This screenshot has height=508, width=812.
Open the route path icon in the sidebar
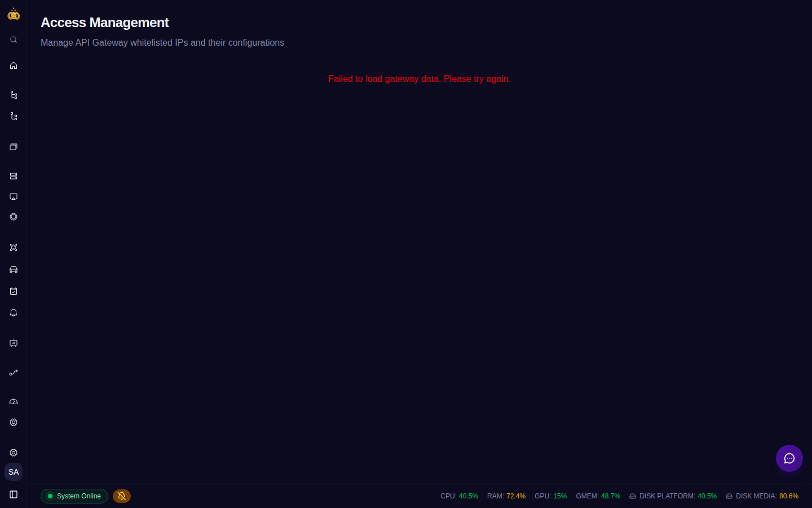14,373
